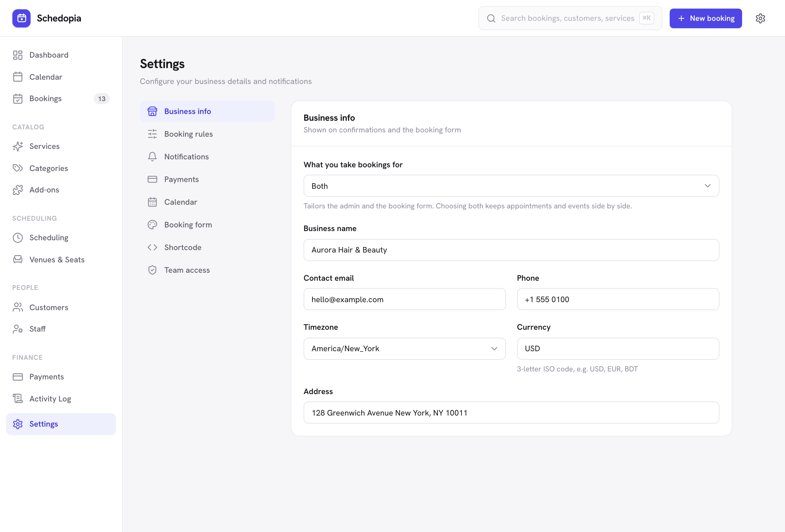Click the Notifications bell icon
The image size is (785, 532).
pyautogui.click(x=152, y=157)
